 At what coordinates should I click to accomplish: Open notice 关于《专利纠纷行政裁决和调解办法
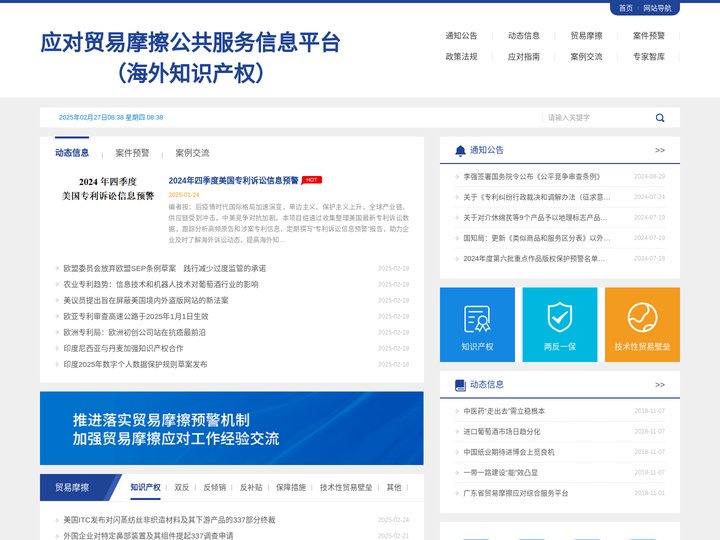point(536,197)
